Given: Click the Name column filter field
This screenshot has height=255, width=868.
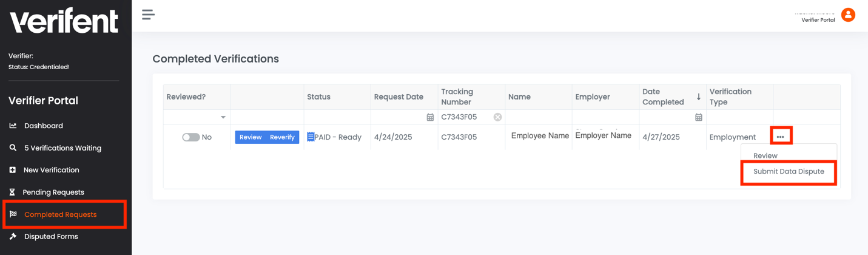Looking at the screenshot, I should click(x=538, y=117).
